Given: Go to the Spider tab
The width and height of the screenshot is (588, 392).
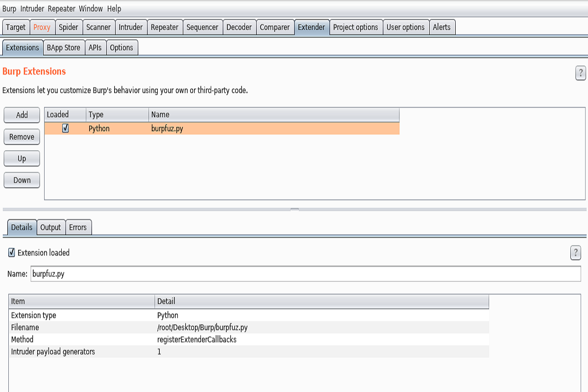Looking at the screenshot, I should tap(69, 27).
